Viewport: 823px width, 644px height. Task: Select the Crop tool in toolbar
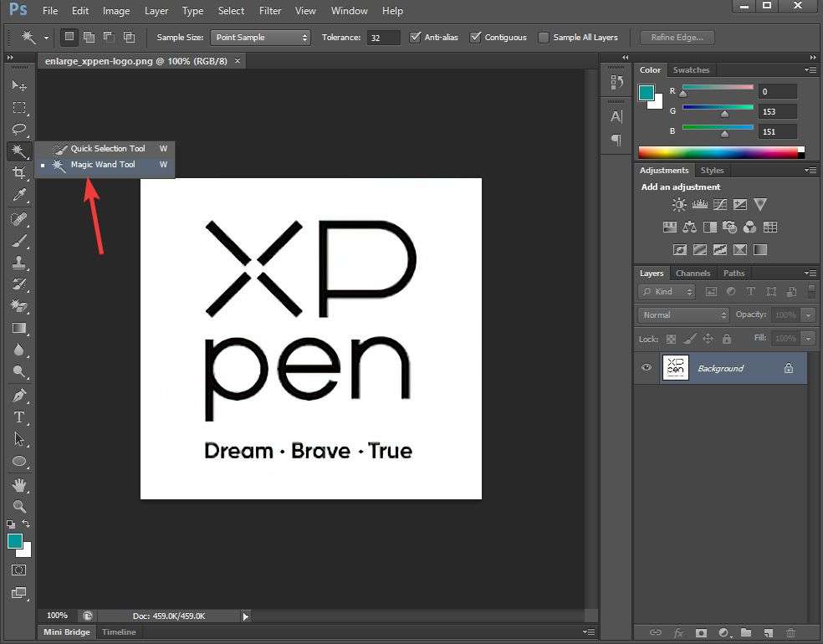(18, 173)
